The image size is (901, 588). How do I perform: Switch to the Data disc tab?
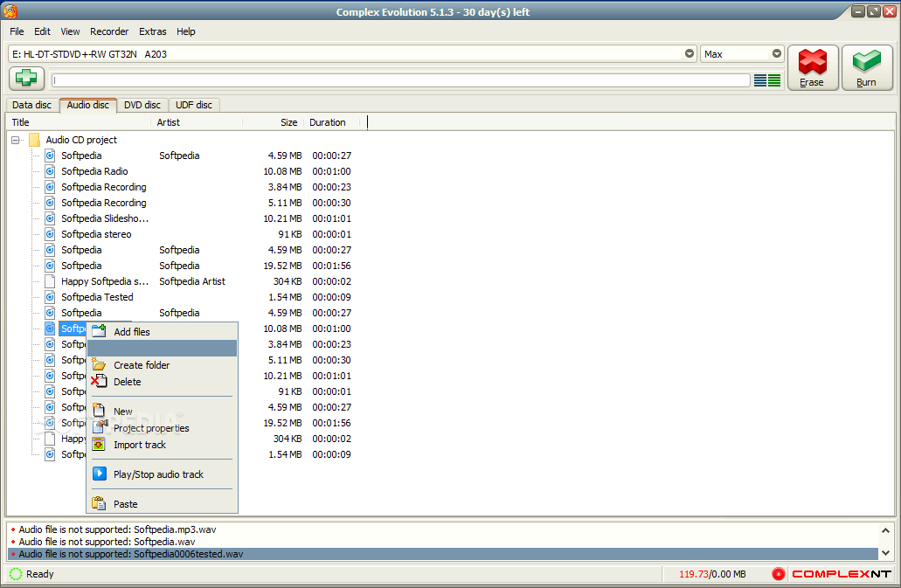[x=31, y=105]
